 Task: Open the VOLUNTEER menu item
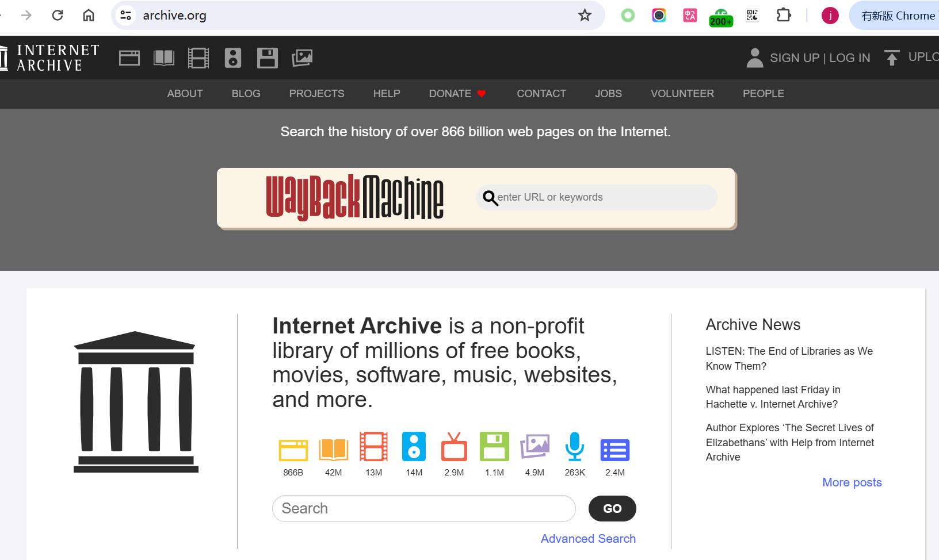click(x=682, y=94)
